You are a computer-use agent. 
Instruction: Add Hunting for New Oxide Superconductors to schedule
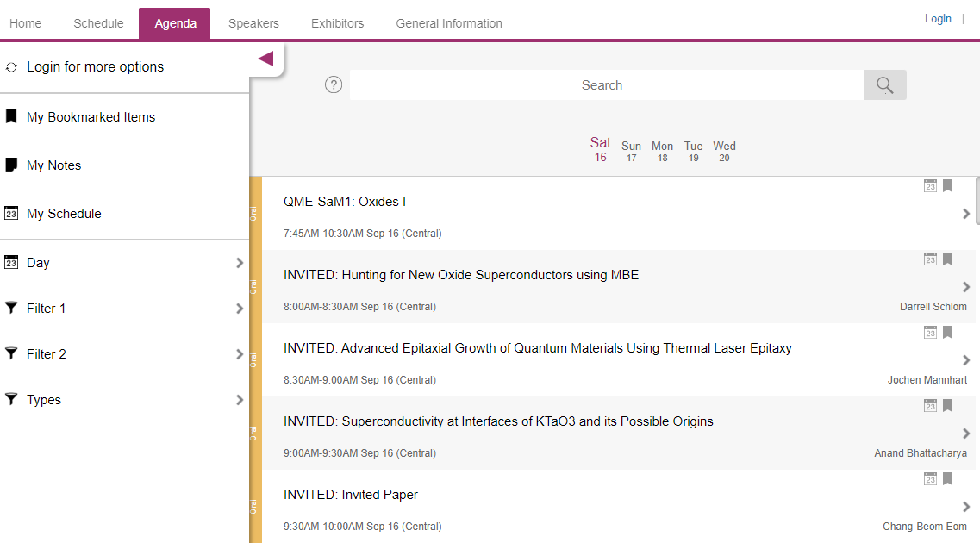(930, 259)
